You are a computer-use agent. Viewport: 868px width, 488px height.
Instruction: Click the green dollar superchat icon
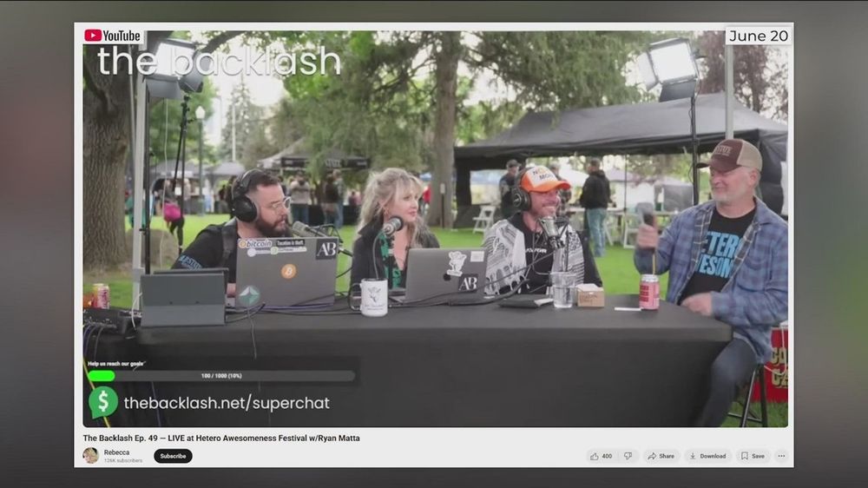103,401
